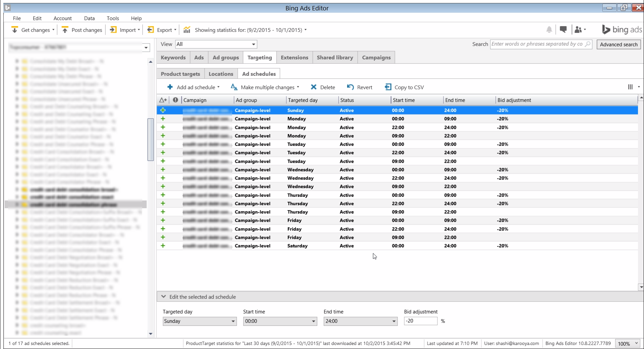This screenshot has width=644, height=349.
Task: Open the 100% zoom dropdown
Action: coord(628,343)
